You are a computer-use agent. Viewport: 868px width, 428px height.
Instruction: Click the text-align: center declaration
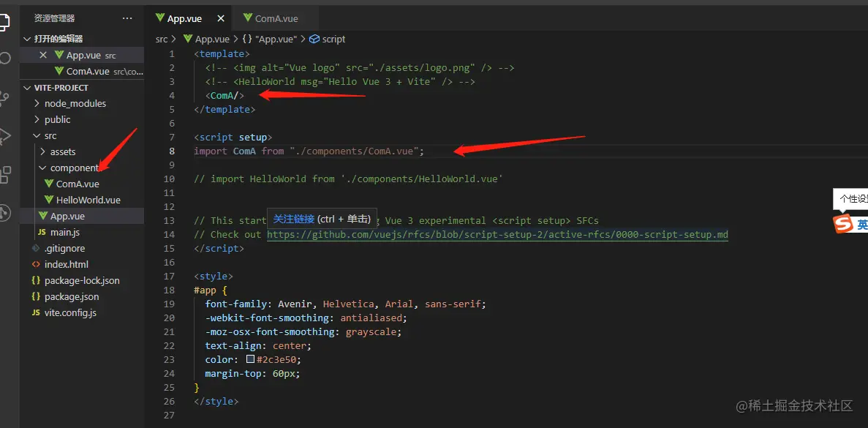[258, 345]
